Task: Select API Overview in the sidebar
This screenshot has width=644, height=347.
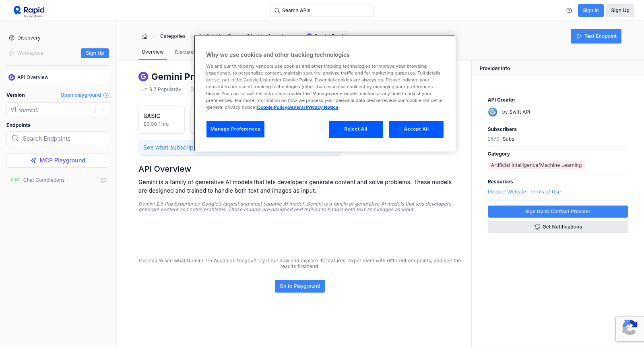Action: [x=58, y=77]
